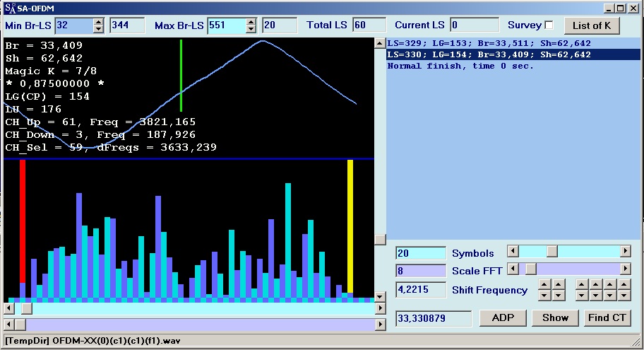Click the Symbols slider thumb

(552, 251)
